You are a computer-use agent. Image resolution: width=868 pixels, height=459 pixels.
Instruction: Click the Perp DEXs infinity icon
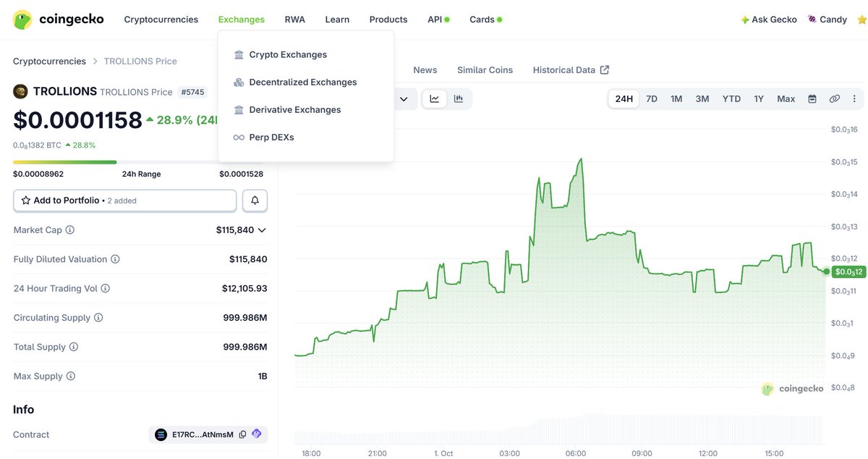click(239, 137)
